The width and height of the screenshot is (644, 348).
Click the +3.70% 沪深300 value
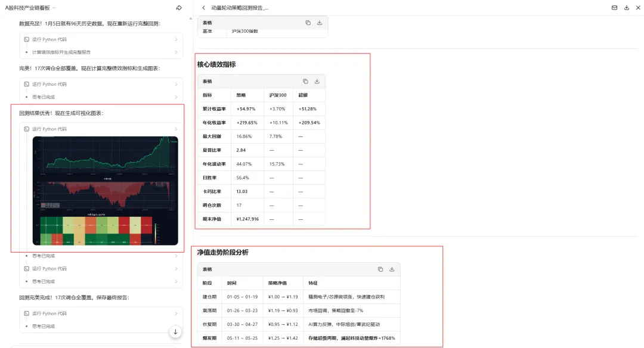(x=277, y=108)
